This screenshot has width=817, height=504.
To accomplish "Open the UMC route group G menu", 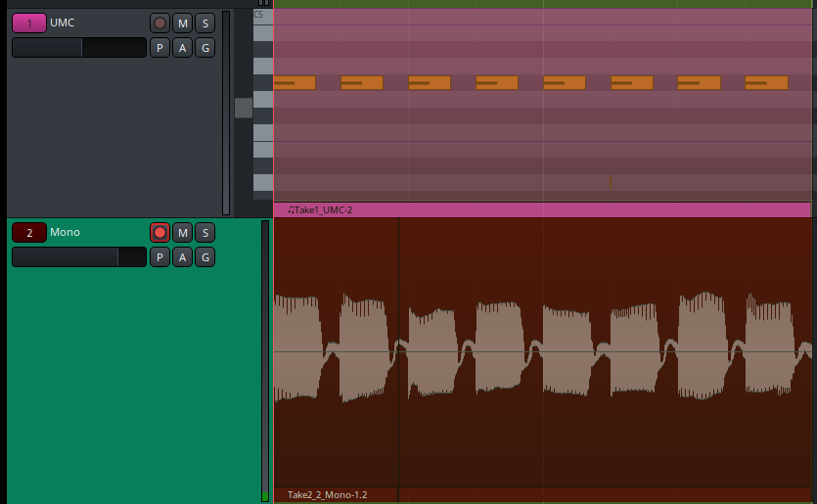I will [204, 47].
